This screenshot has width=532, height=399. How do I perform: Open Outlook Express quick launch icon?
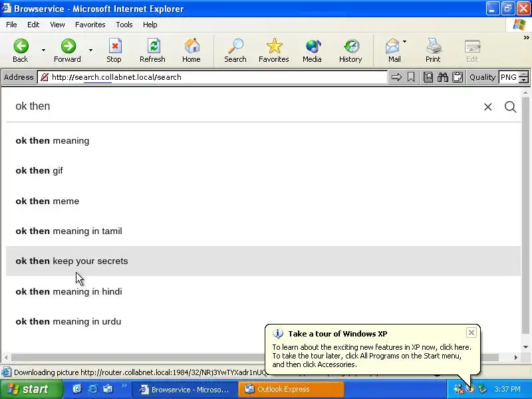(108, 389)
